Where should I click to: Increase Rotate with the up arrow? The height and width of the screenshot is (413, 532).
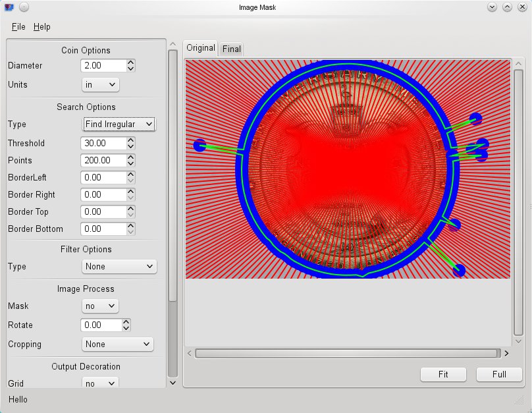pyautogui.click(x=126, y=322)
